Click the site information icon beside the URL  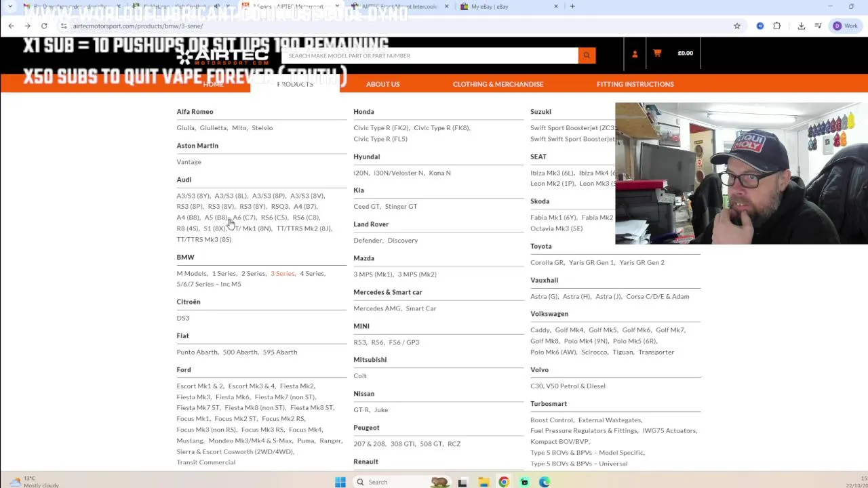tap(64, 26)
